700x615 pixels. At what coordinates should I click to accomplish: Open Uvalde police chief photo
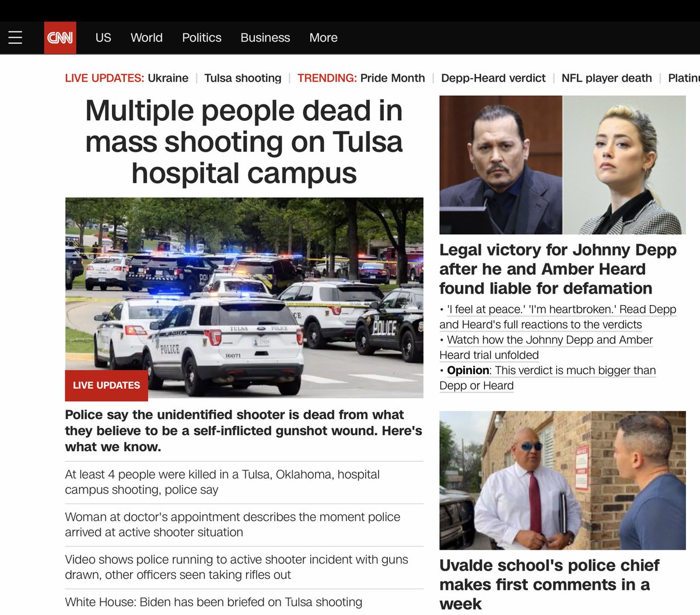[562, 480]
